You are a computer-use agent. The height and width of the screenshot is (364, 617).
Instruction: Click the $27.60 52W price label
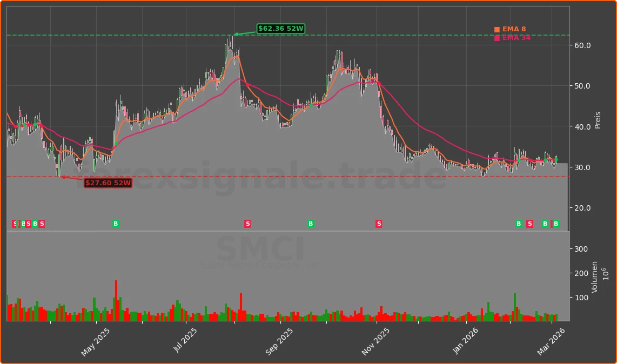click(x=108, y=183)
